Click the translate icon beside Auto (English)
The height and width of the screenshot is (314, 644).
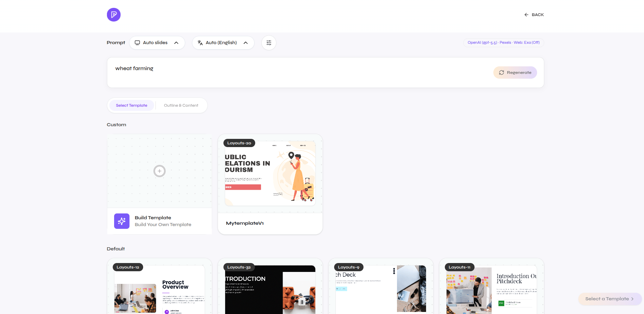[200, 43]
